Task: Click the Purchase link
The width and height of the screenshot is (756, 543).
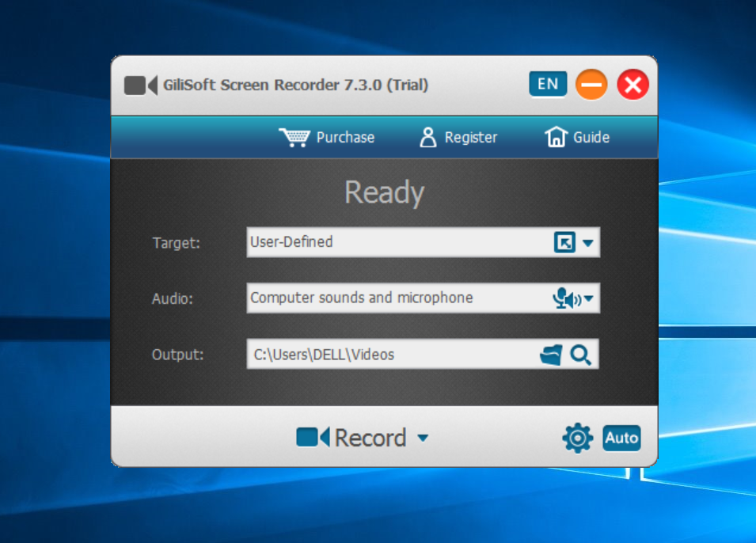Action: point(344,136)
